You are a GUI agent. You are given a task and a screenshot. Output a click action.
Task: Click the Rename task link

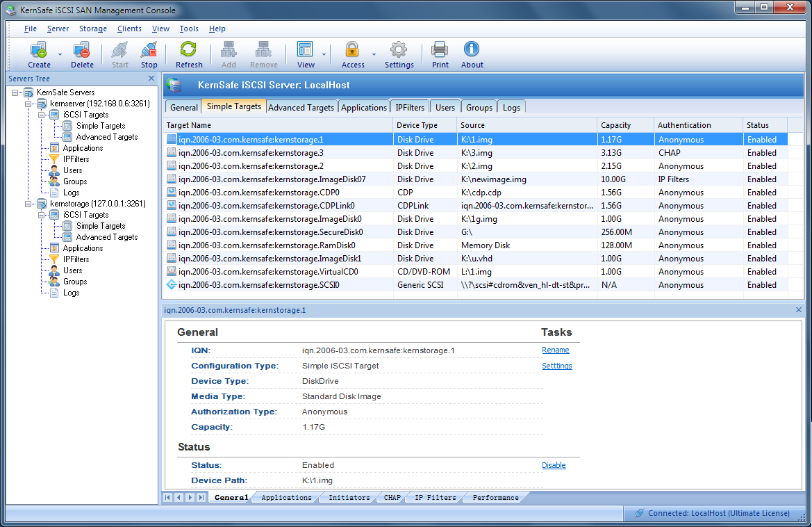555,350
